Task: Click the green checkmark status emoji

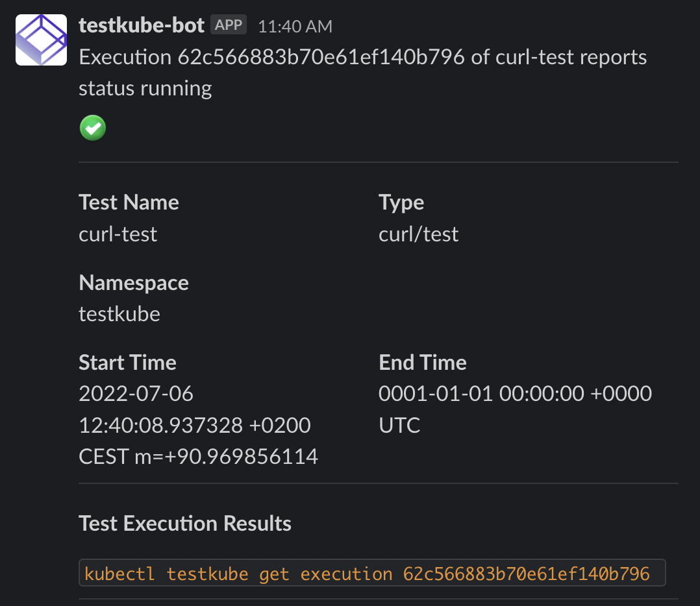Action: coord(93,128)
